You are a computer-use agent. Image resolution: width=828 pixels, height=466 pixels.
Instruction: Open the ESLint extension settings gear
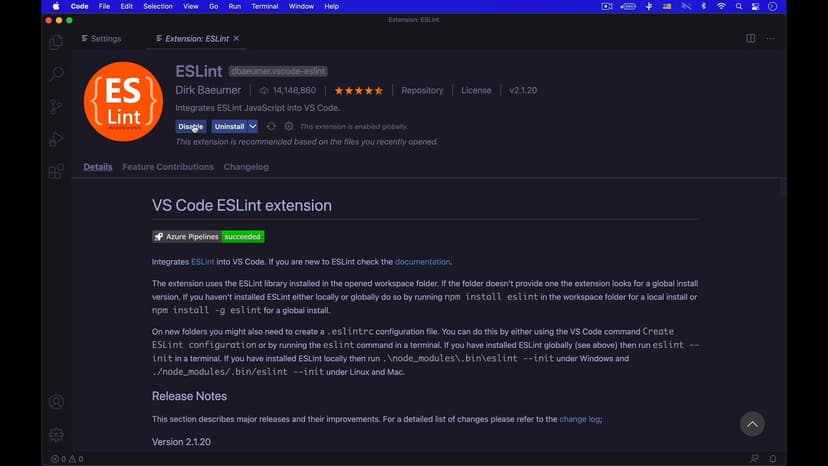[x=289, y=127]
